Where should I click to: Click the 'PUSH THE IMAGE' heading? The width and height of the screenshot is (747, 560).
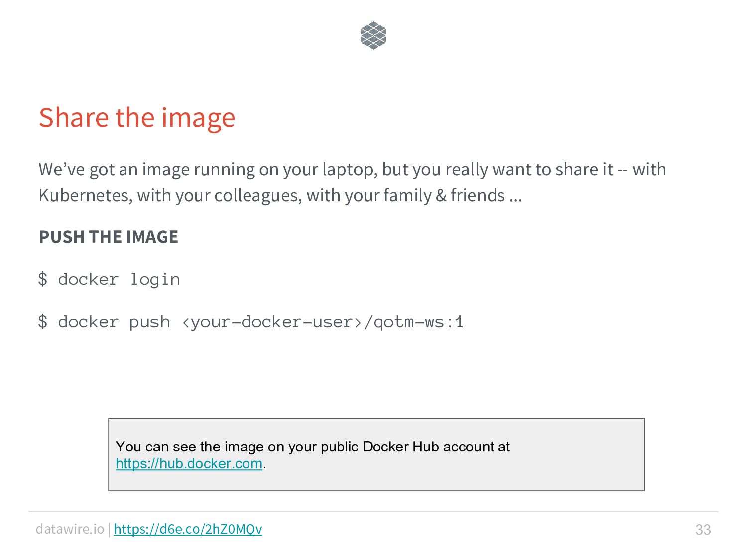pos(109,237)
